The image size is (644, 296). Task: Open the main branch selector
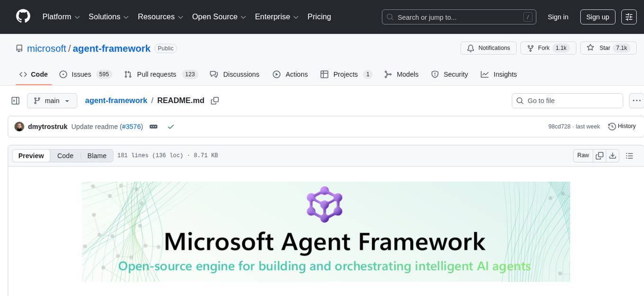[x=52, y=100]
